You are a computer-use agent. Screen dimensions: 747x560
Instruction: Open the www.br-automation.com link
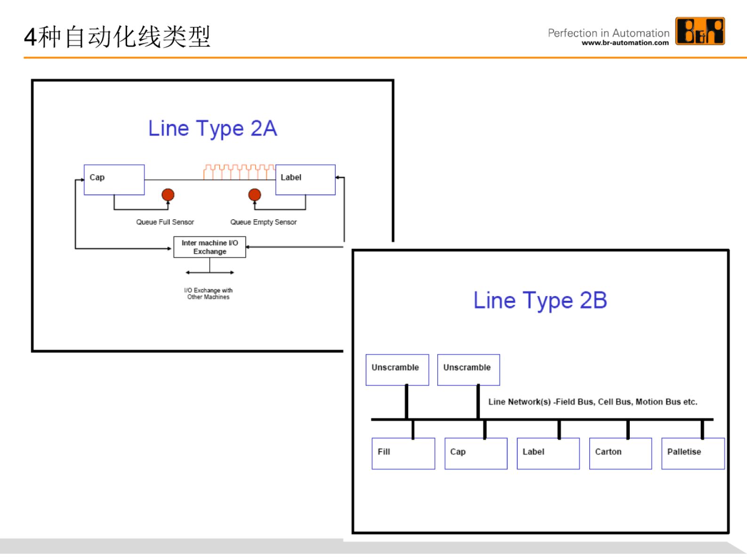[625, 43]
